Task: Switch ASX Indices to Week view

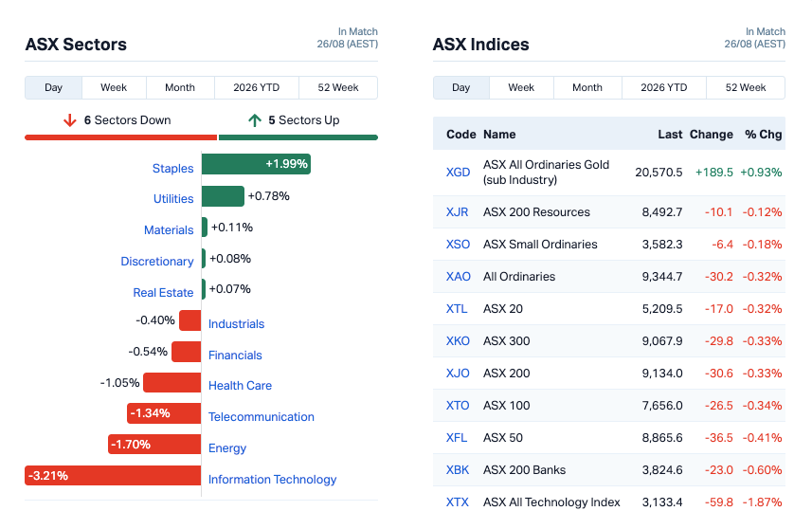Action: click(521, 87)
